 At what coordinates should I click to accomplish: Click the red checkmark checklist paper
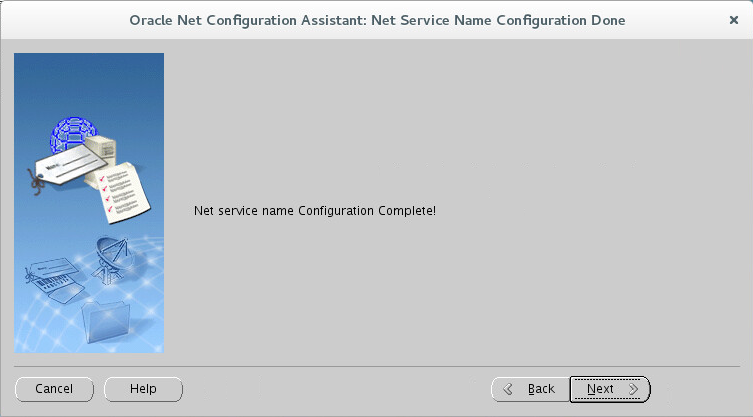pyautogui.click(x=123, y=193)
